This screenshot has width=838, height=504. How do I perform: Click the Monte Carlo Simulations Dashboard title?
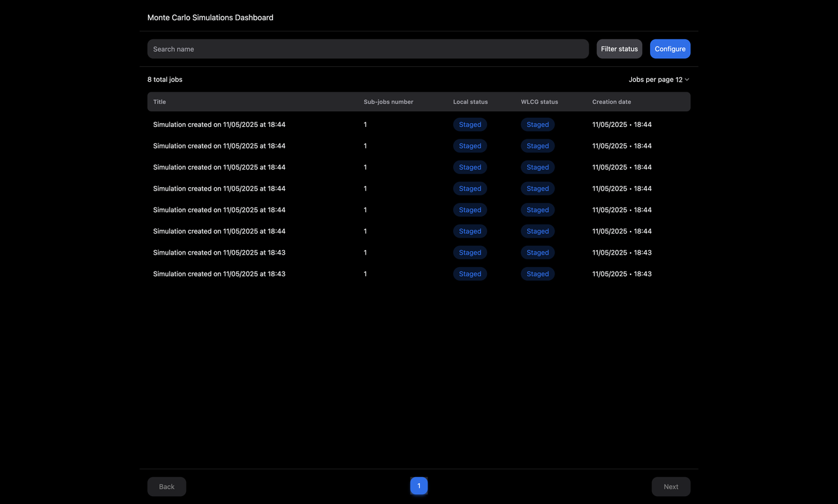(210, 18)
